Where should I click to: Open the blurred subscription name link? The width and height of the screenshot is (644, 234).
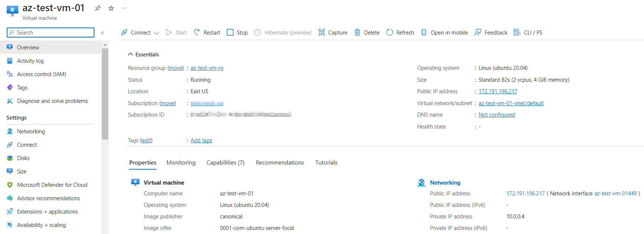207,103
